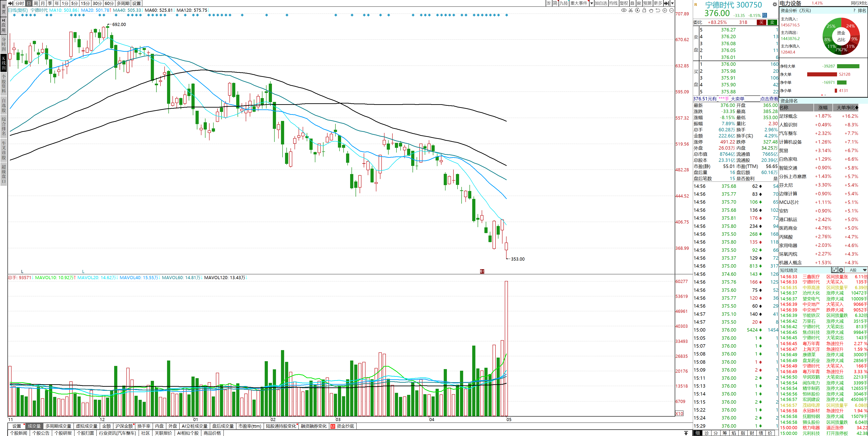The image size is (868, 436).
Task: Activate the hand pan tool icon
Action: (651, 10)
